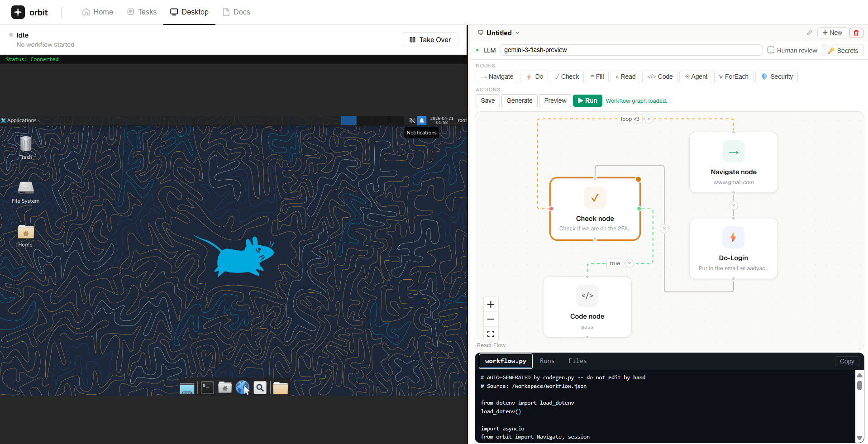Run the workflow
Viewport: 868px width, 444px height.
[587, 101]
